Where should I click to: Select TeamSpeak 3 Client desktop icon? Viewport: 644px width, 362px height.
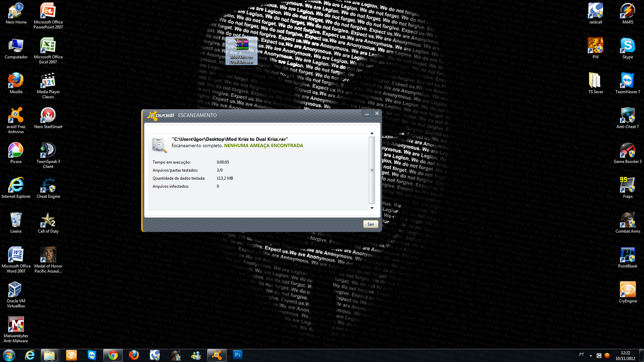pyautogui.click(x=48, y=155)
